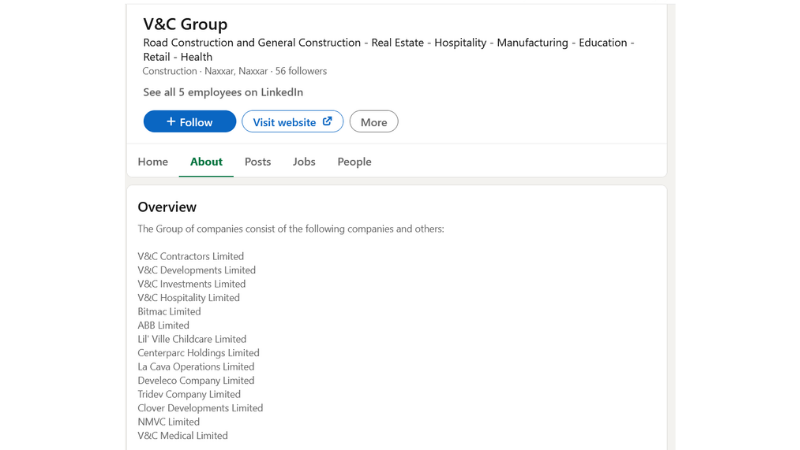Image resolution: width=800 pixels, height=450 pixels.
Task: Click the Overview section heading
Action: (167, 207)
